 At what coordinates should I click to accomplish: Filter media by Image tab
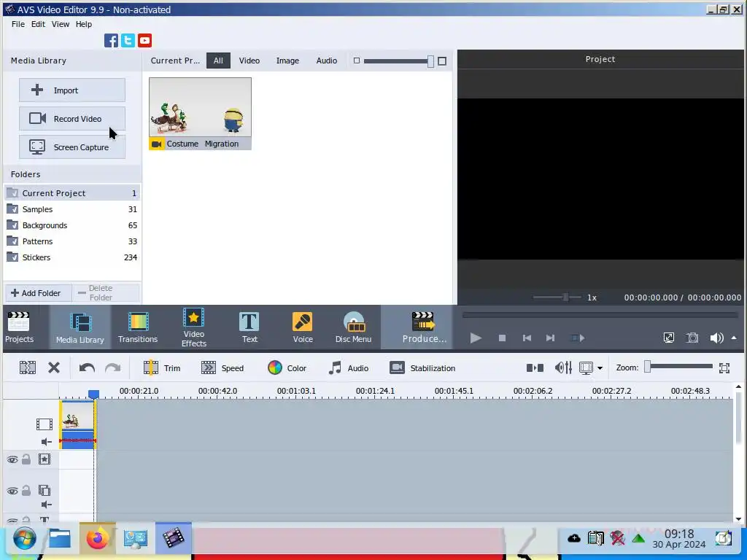(x=287, y=61)
